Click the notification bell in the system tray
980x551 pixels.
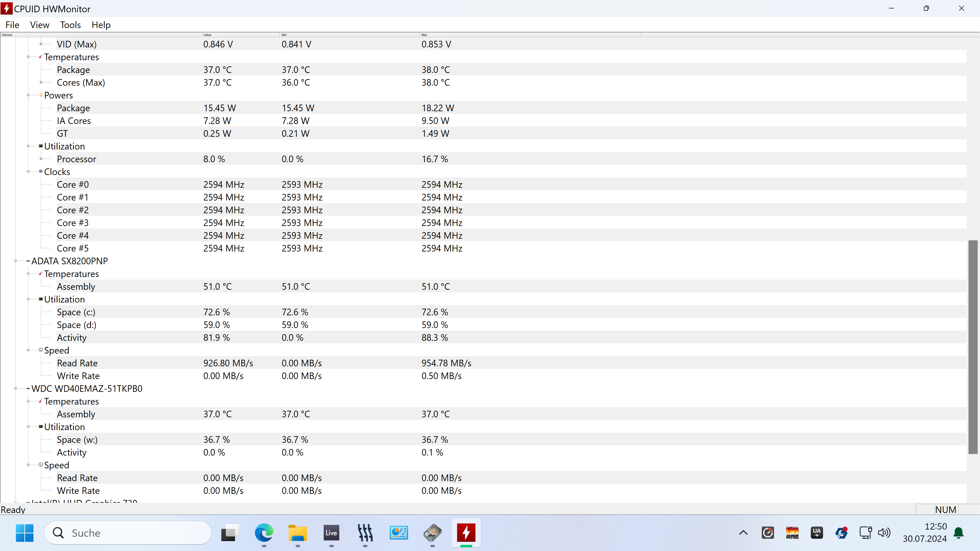click(x=959, y=533)
